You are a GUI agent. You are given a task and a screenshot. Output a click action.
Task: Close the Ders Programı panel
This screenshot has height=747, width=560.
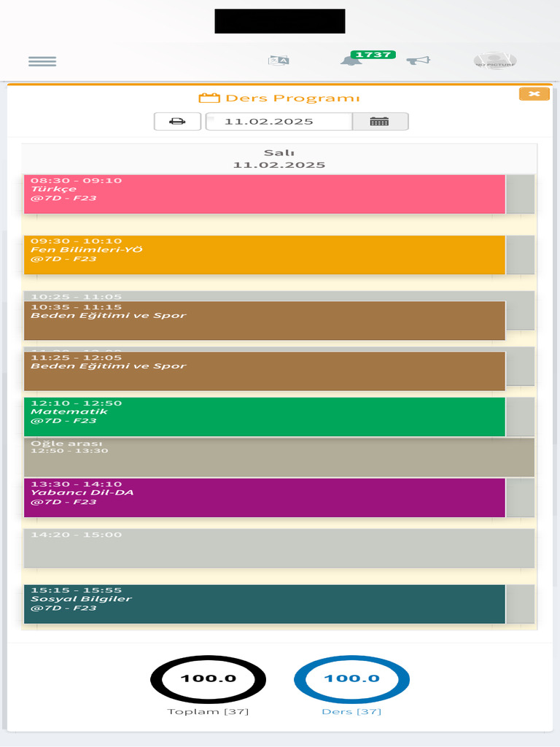534,93
